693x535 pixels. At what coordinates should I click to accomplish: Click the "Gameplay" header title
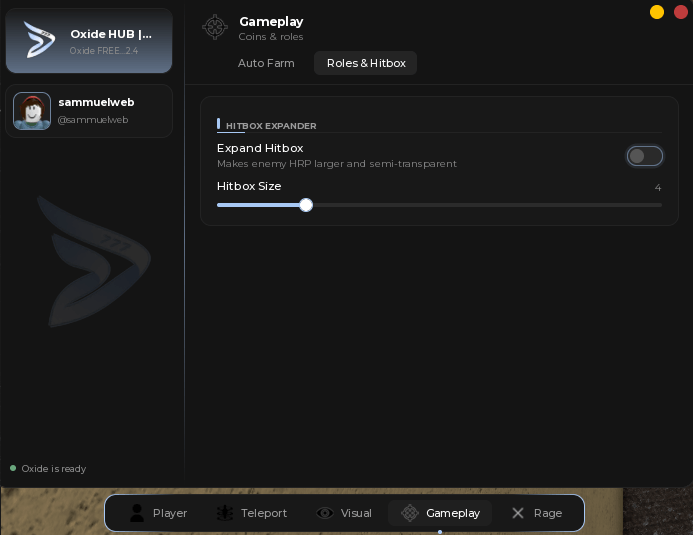click(x=271, y=22)
